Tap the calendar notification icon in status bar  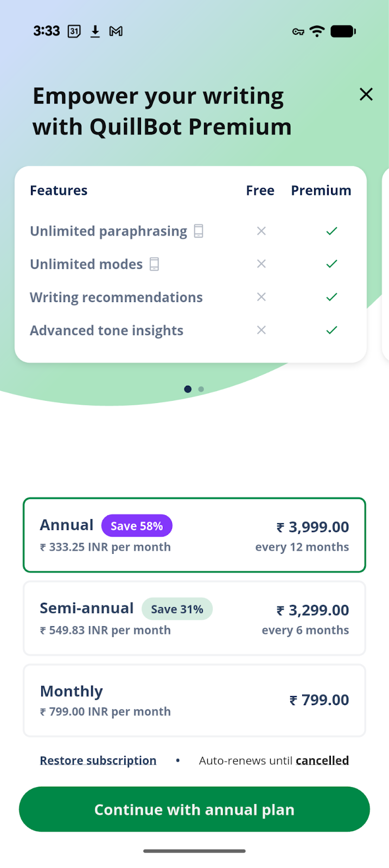pyautogui.click(x=74, y=31)
